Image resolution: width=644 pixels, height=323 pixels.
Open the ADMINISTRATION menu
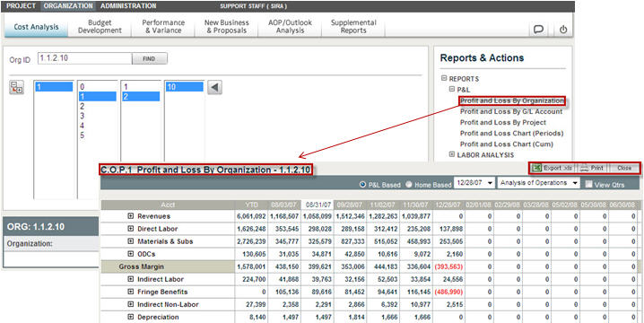pos(128,6)
